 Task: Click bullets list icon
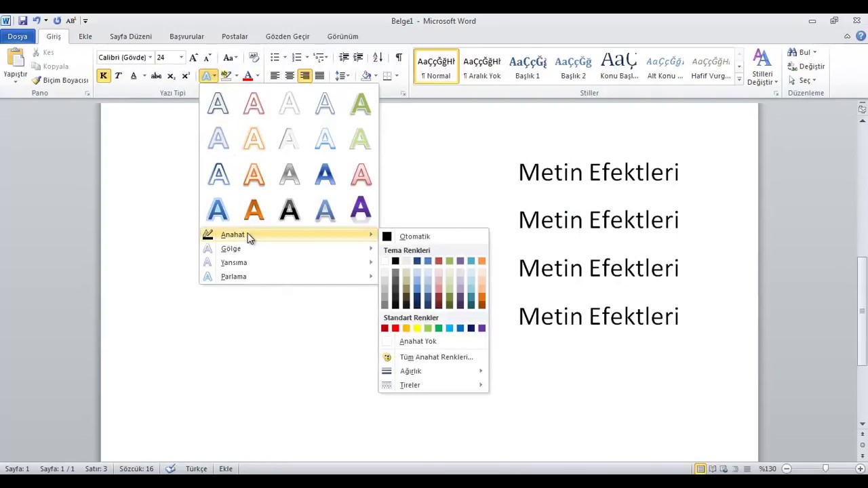pyautogui.click(x=275, y=58)
